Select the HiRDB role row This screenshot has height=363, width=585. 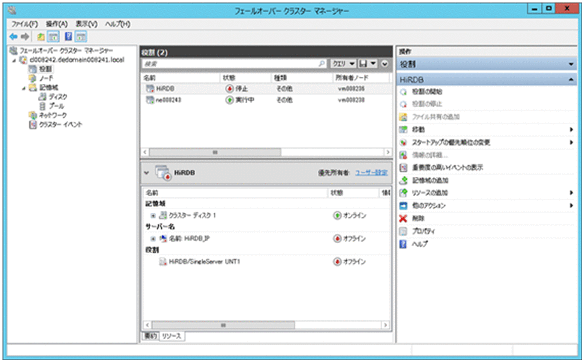click(x=266, y=89)
